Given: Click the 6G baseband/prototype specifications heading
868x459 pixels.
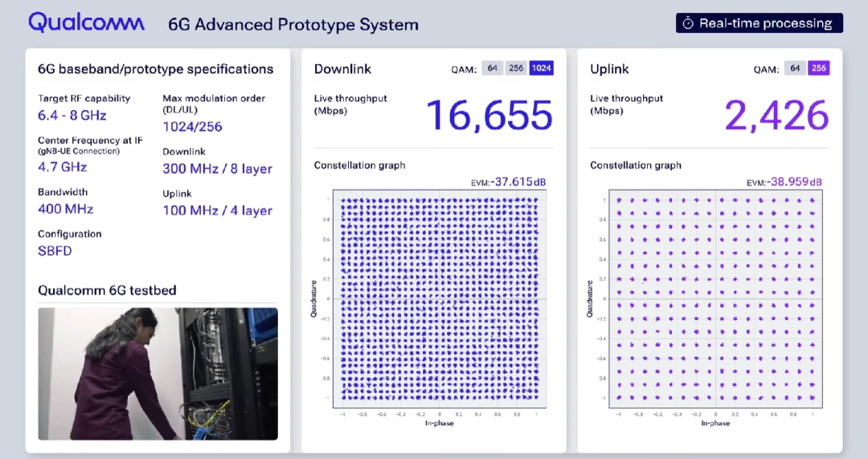Looking at the screenshot, I should point(156,69).
